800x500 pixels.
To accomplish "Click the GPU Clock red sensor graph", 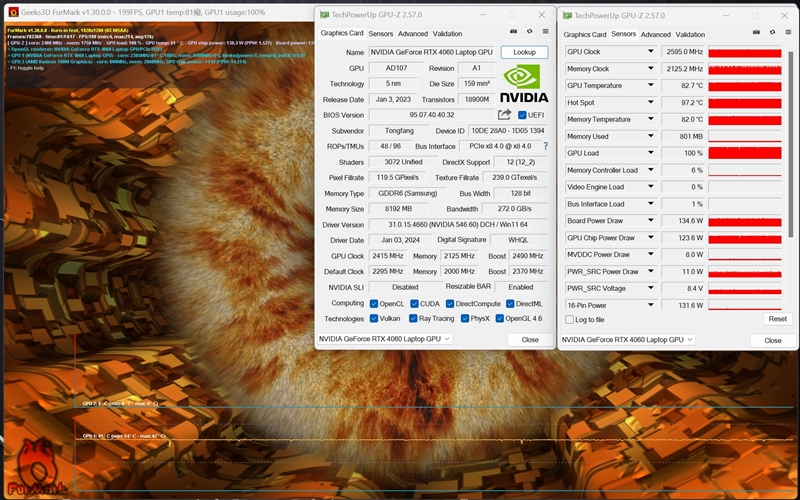I will pos(745,52).
